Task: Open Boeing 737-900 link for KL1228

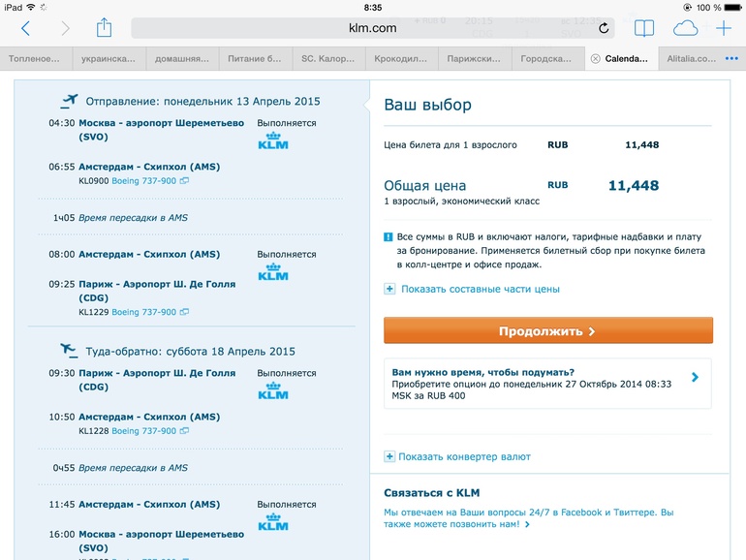Action: pos(143,431)
